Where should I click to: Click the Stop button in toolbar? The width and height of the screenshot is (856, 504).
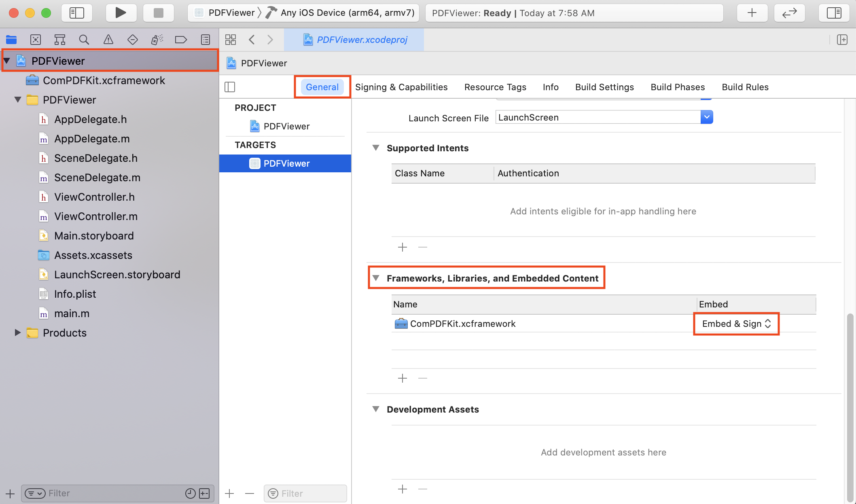point(158,13)
